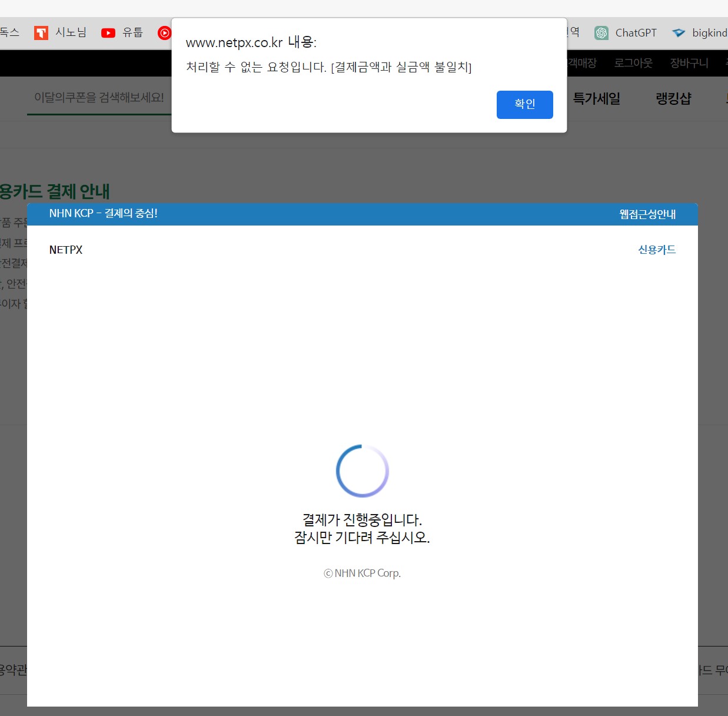
Task: Click the alert message about 결제금액과 실금액 불일치
Action: click(x=329, y=67)
